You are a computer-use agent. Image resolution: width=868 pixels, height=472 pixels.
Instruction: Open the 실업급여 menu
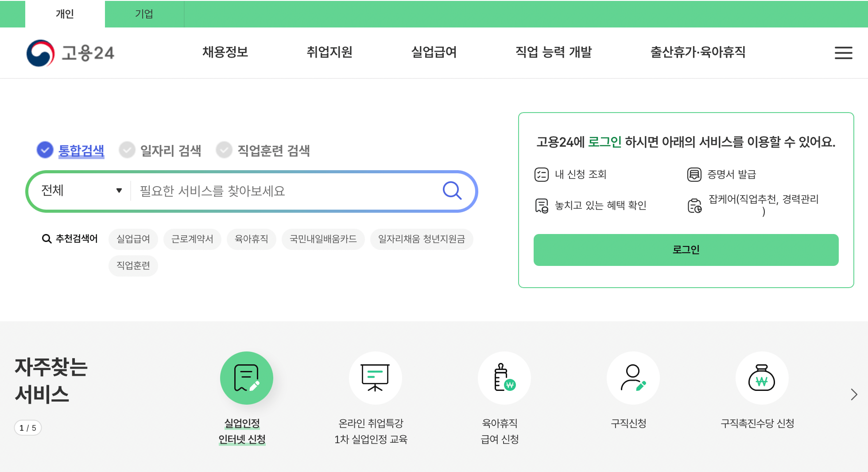pyautogui.click(x=433, y=52)
